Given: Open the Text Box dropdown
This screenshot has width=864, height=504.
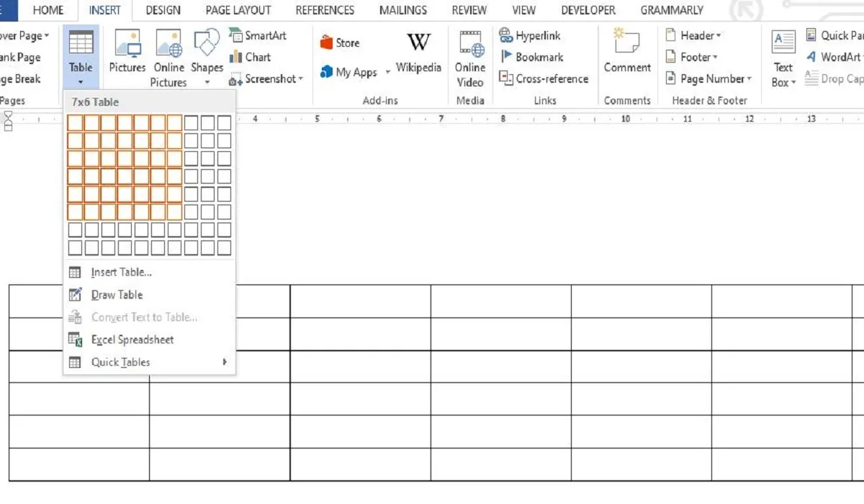Looking at the screenshot, I should point(783,58).
